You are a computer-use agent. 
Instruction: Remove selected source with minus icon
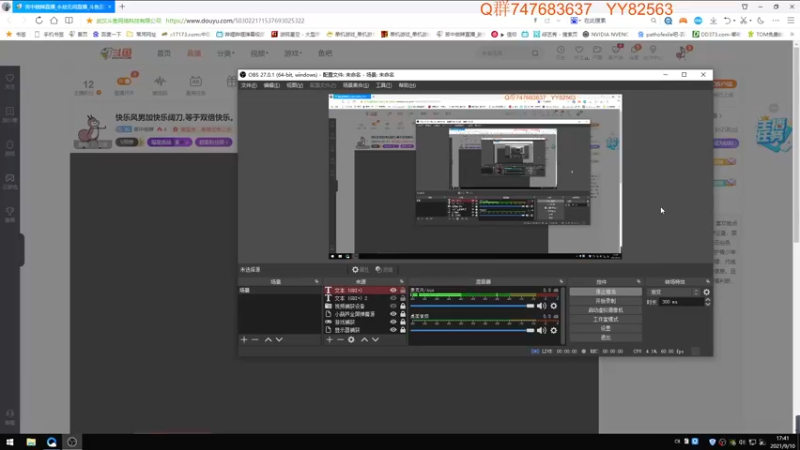(x=340, y=340)
